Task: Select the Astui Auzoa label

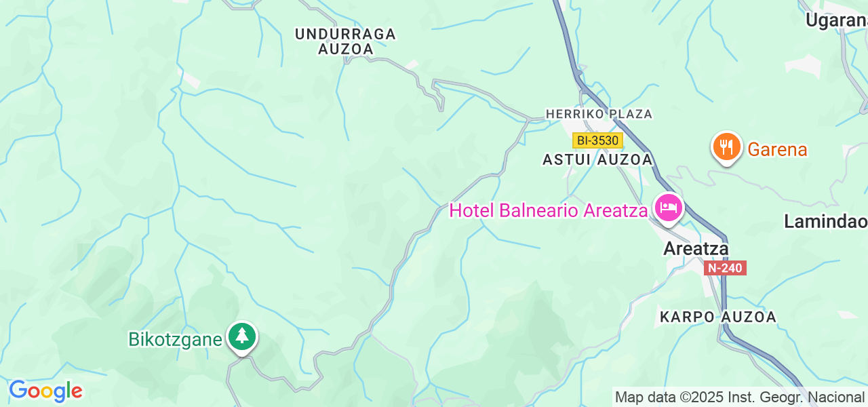Action: coord(597,160)
